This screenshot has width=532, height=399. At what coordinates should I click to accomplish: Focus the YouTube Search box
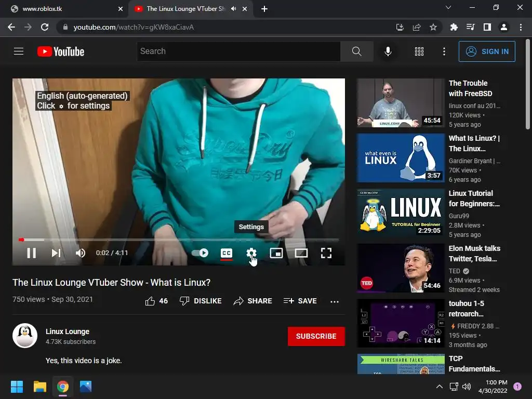pyautogui.click(x=238, y=51)
